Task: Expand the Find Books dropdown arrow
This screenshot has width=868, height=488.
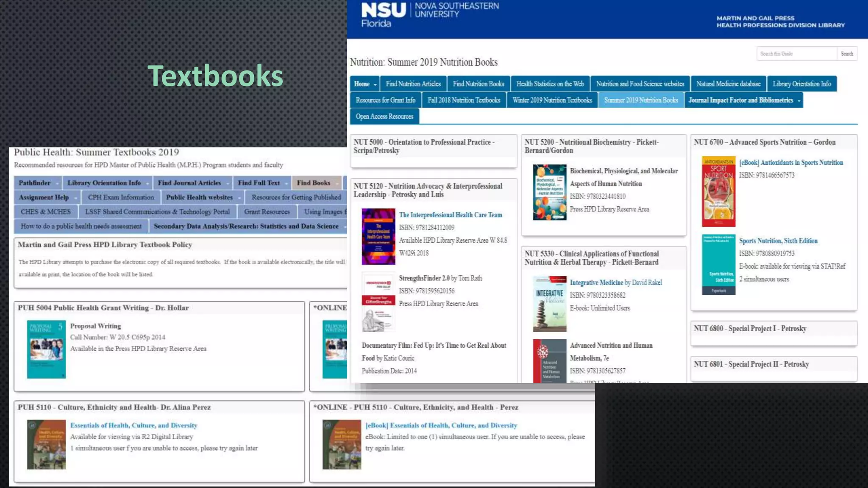Action: point(337,183)
